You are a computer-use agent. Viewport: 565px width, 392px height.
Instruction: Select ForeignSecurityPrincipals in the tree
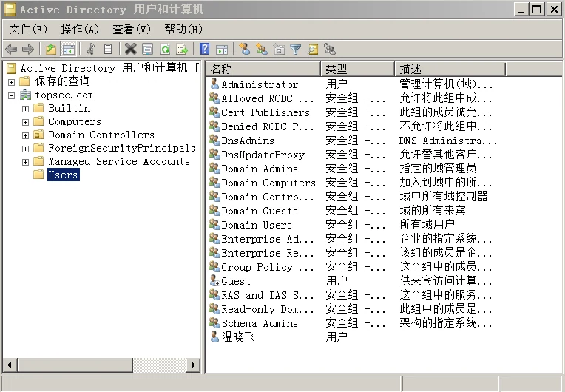click(122, 148)
